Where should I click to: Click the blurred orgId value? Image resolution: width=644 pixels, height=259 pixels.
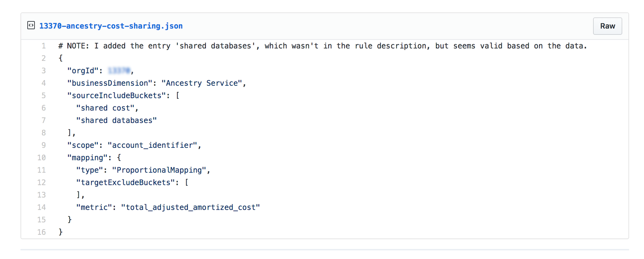tap(119, 71)
